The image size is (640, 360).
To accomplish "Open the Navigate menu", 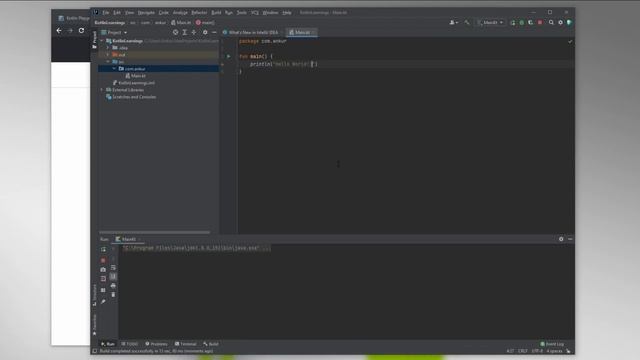I will click(x=146, y=13).
